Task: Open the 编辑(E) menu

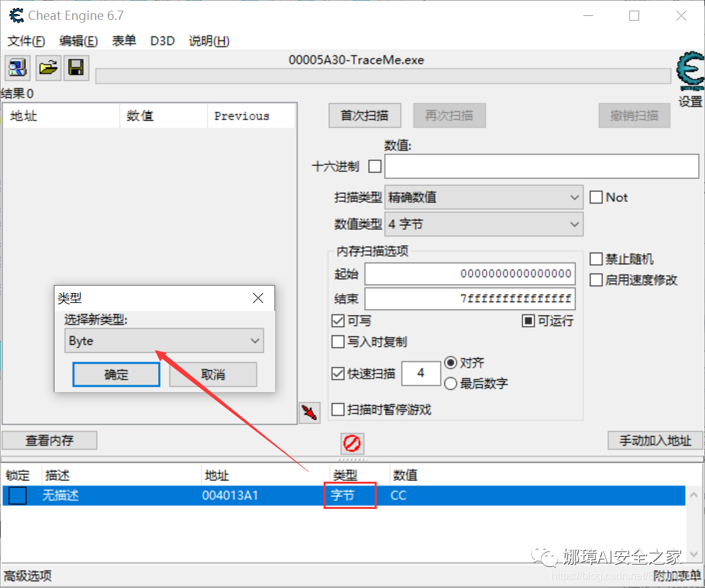Action: coord(78,41)
